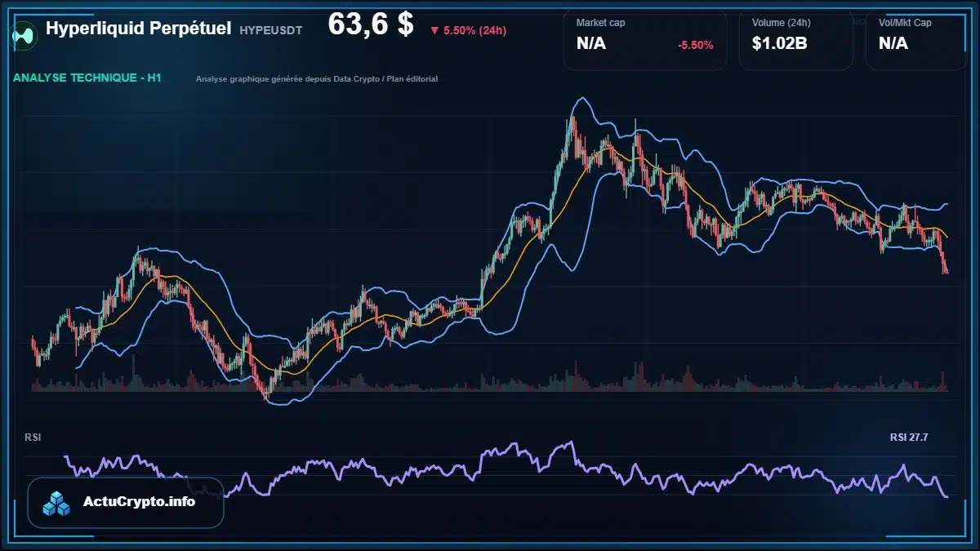Click the 5.50% (24h) change text
Image resolution: width=980 pixels, height=551 pixels.
[x=474, y=31]
